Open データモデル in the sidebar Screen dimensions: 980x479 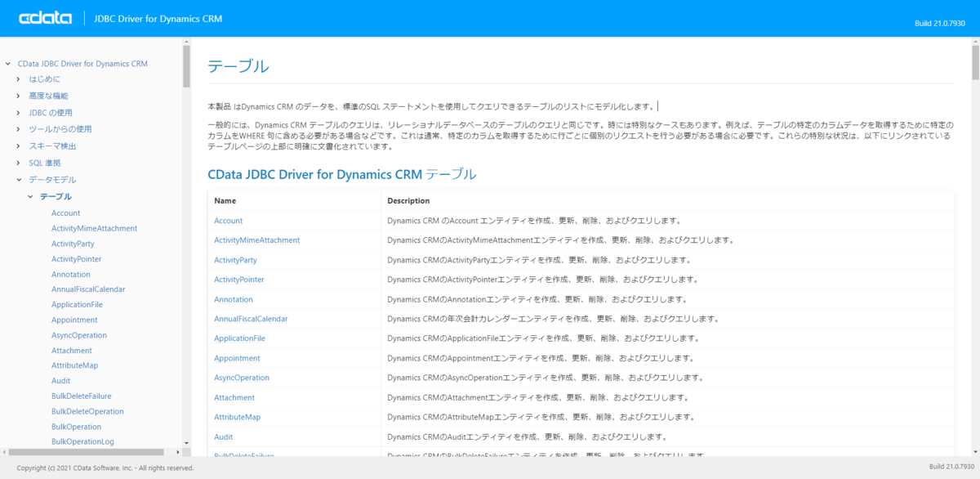52,179
